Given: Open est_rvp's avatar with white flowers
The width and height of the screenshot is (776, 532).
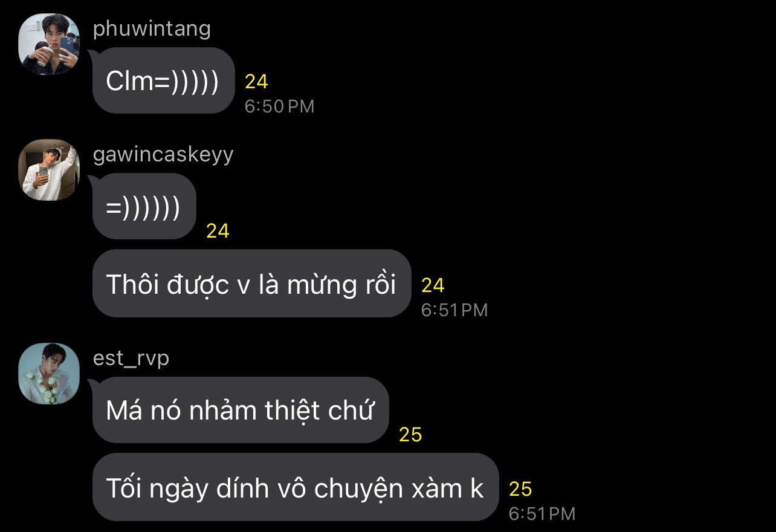Looking at the screenshot, I should (x=49, y=374).
